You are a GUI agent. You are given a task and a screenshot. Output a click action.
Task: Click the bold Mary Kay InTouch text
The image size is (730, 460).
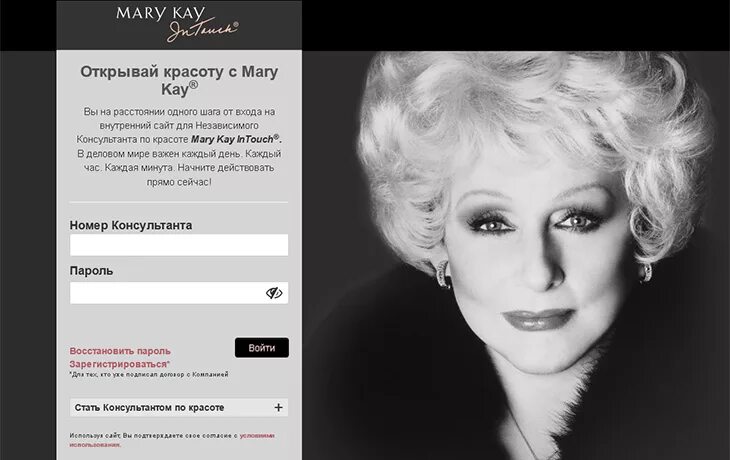237,139
